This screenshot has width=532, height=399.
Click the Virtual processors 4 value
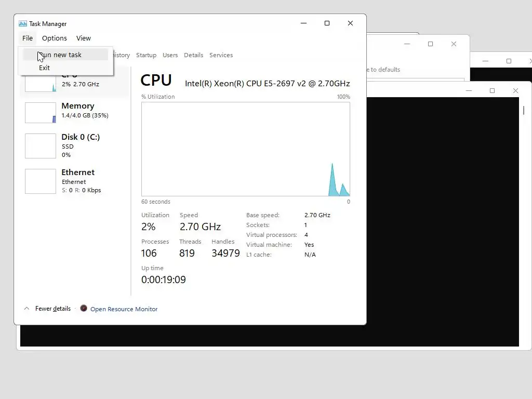[x=306, y=234]
